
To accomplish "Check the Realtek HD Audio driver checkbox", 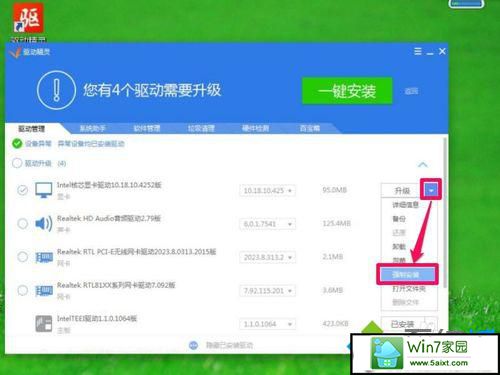I will 22,223.
